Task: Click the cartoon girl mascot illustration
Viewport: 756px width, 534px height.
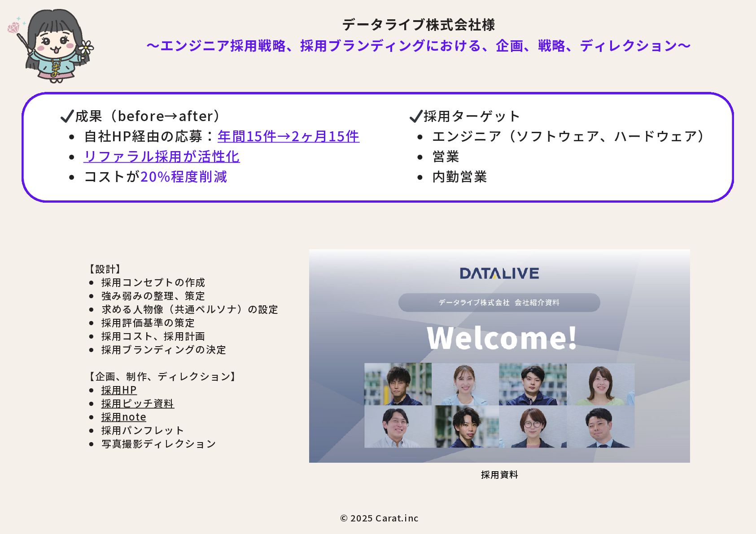Action: coord(51,45)
